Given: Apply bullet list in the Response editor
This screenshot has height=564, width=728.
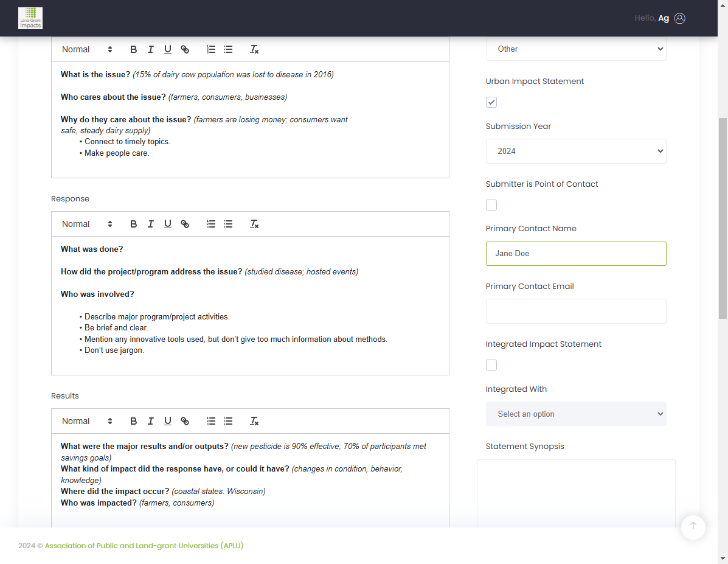Looking at the screenshot, I should (228, 224).
